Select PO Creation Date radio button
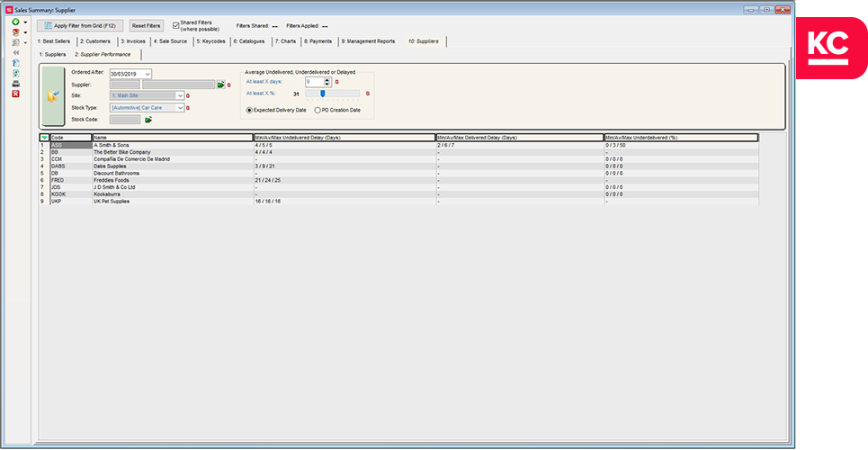The height and width of the screenshot is (450, 868). (x=318, y=111)
